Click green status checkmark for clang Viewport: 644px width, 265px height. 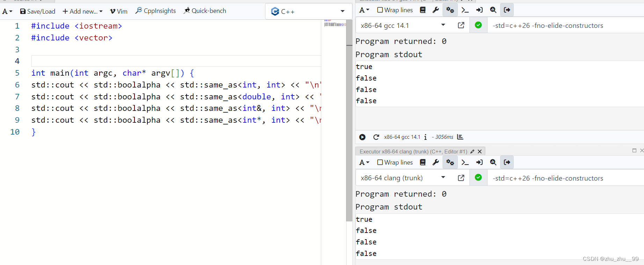478,177
